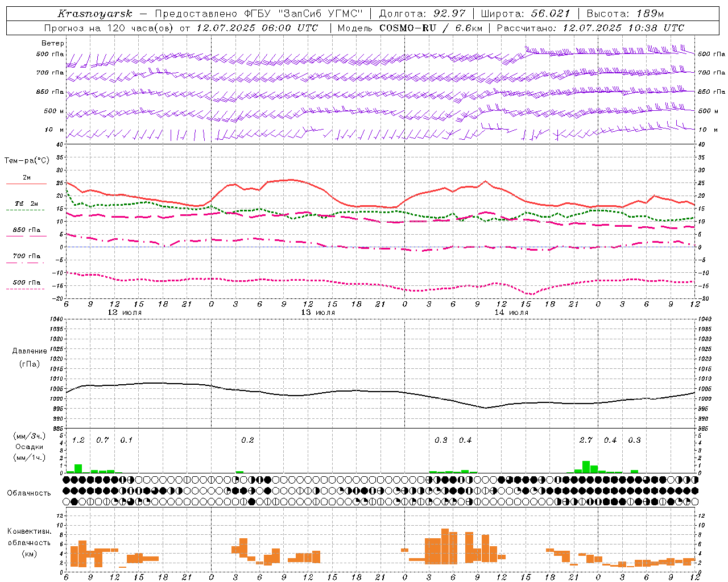The width and height of the screenshot is (728, 582).
Task: Select the 'Широта: 56.021' latitude value
Action: tap(525, 14)
